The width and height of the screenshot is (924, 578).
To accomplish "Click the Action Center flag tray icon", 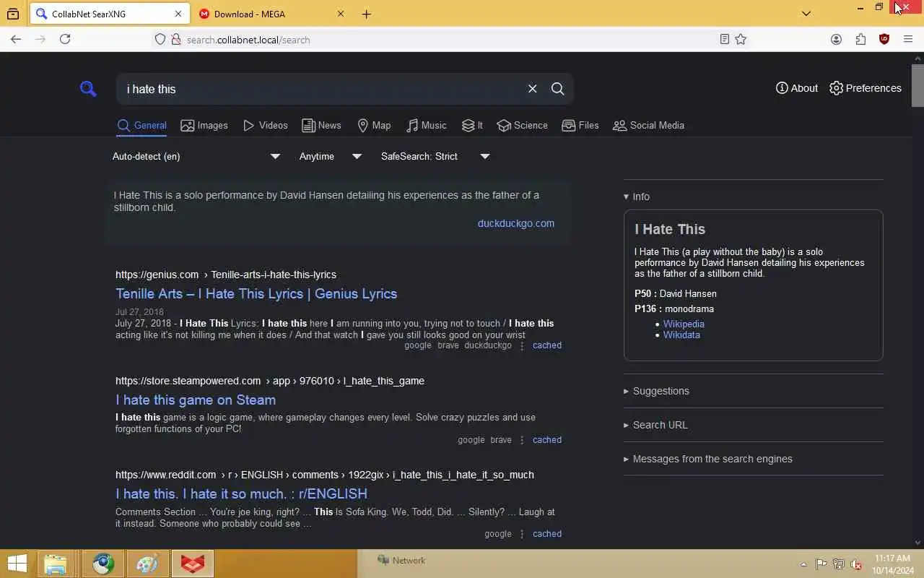I will pyautogui.click(x=821, y=564).
